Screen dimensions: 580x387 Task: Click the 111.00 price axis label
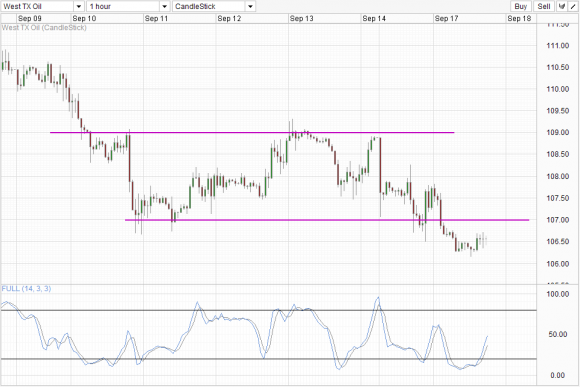coord(557,46)
